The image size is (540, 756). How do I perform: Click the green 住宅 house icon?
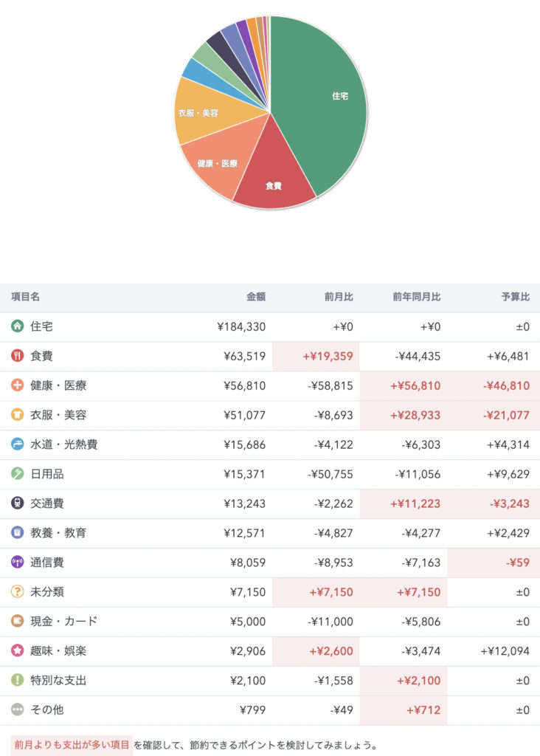coord(17,326)
